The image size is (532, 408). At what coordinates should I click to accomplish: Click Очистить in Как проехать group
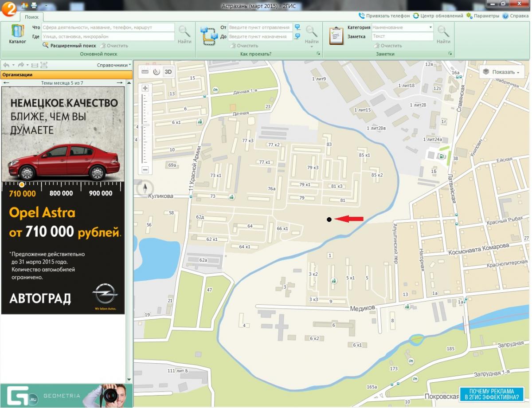(x=244, y=45)
